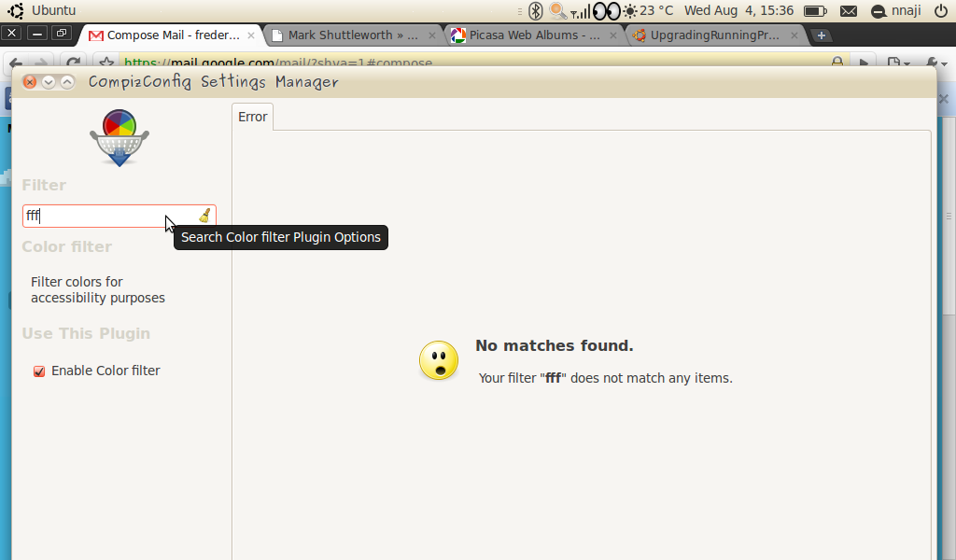
Task: Click the filter search text field
Action: pos(107,216)
